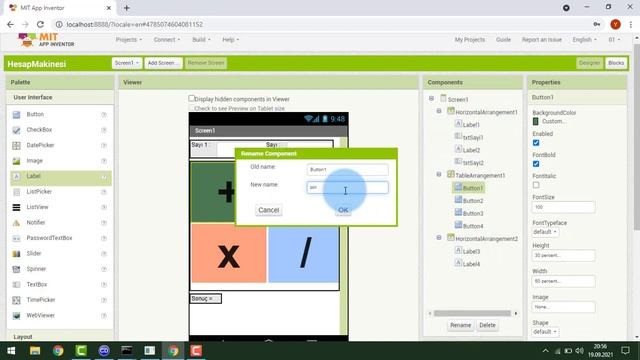Reload the browser page
Screen dimensions: 640x360
40,24
